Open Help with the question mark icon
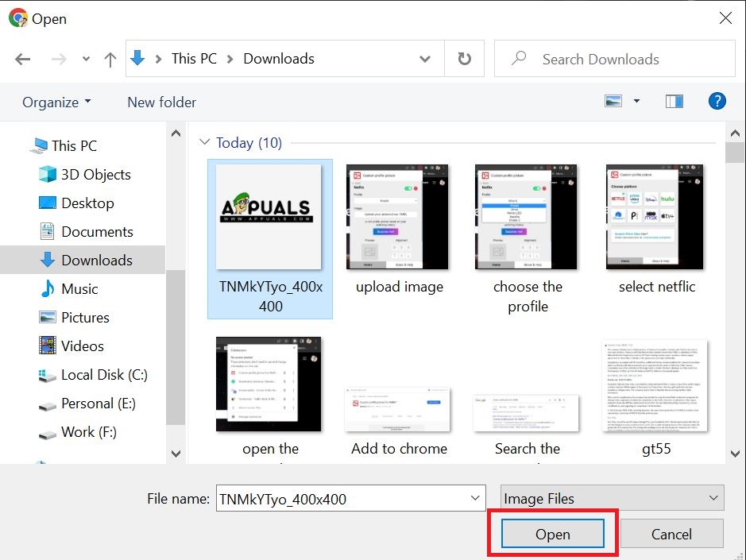746x560 pixels. 717,101
